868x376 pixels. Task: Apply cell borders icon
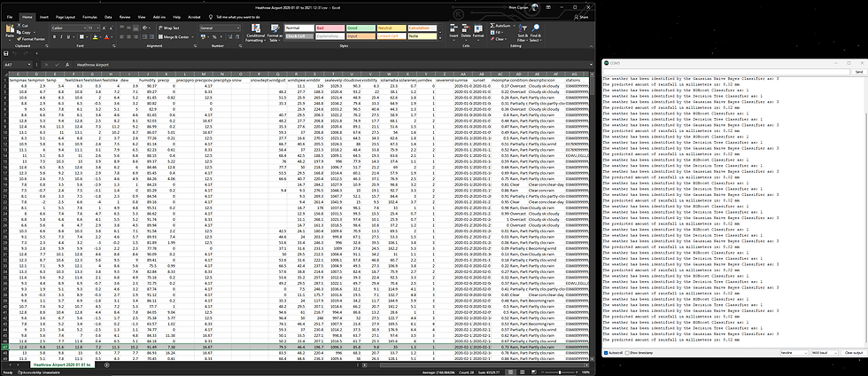click(x=81, y=36)
